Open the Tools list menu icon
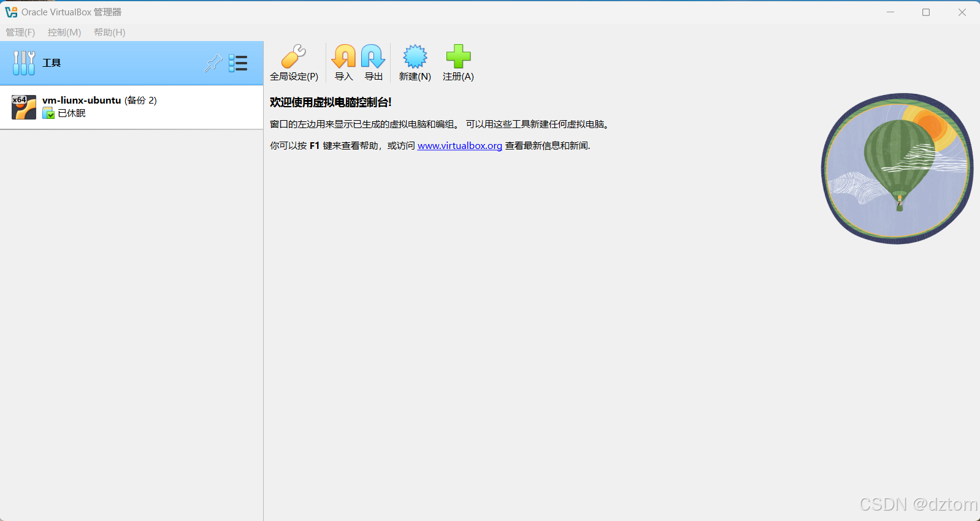Screen dimensions: 980x521 pyautogui.click(x=238, y=63)
